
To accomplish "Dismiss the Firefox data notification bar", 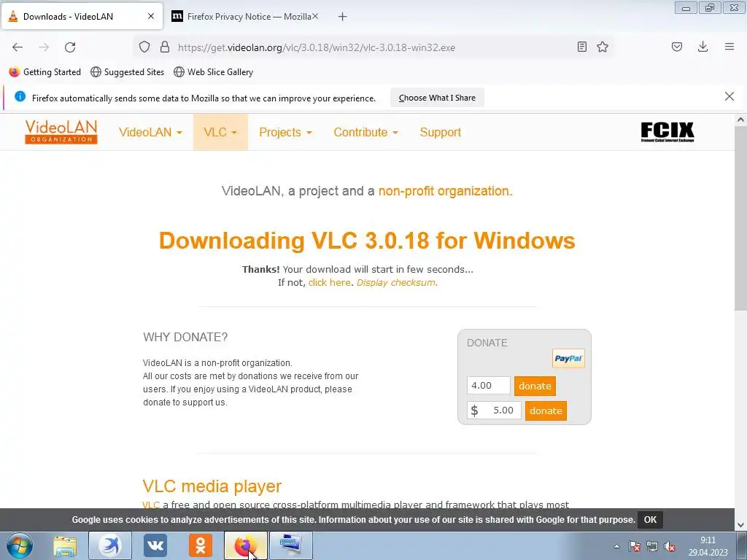I will [729, 97].
